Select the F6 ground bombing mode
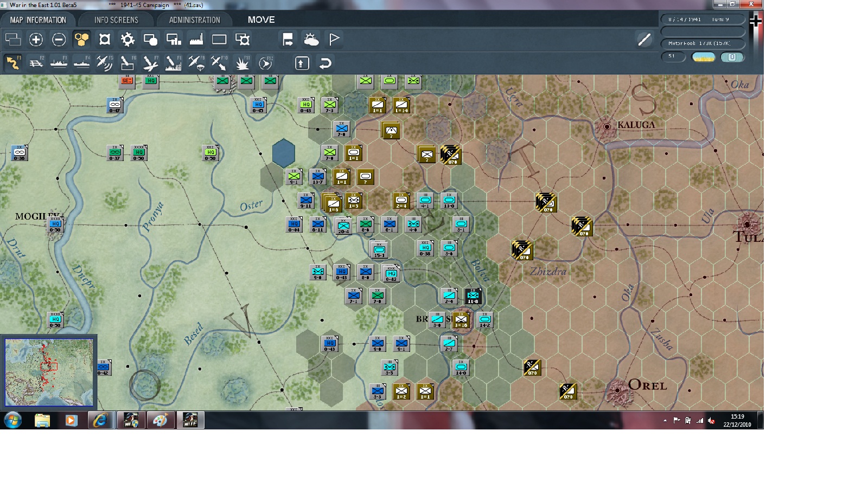This screenshot has height=488, width=868. click(127, 63)
